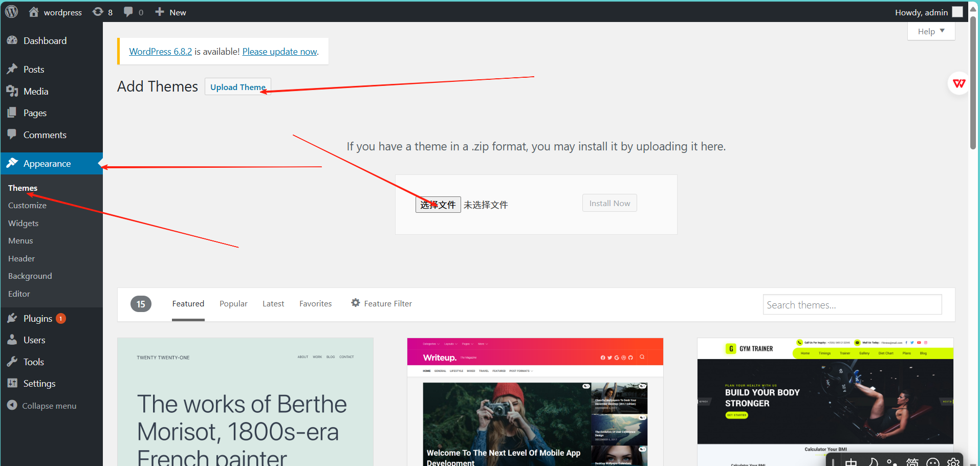This screenshot has height=466, width=980.
Task: Open input method settings gear icon
Action: tap(953, 462)
